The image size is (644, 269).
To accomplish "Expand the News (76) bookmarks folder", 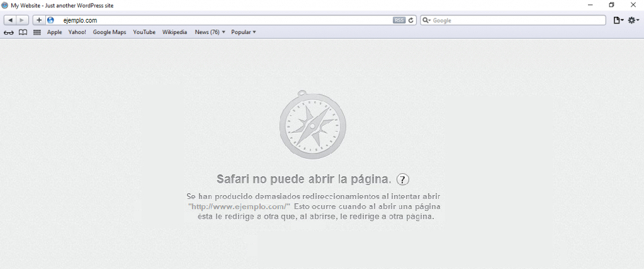I will click(210, 32).
